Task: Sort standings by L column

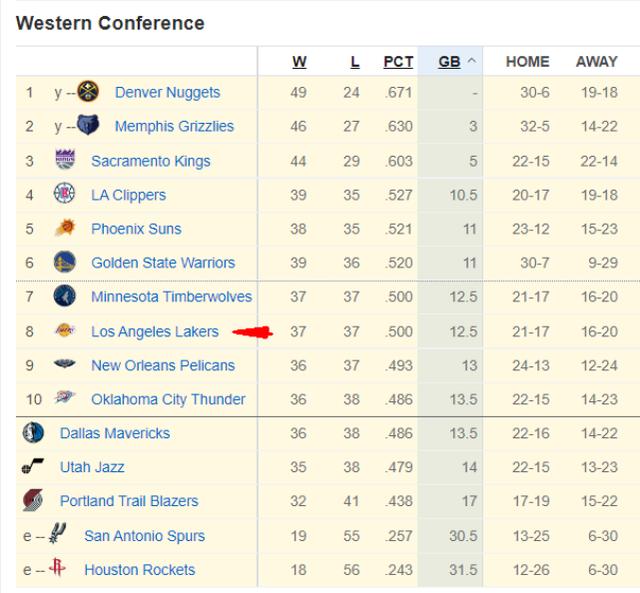Action: pos(354,62)
